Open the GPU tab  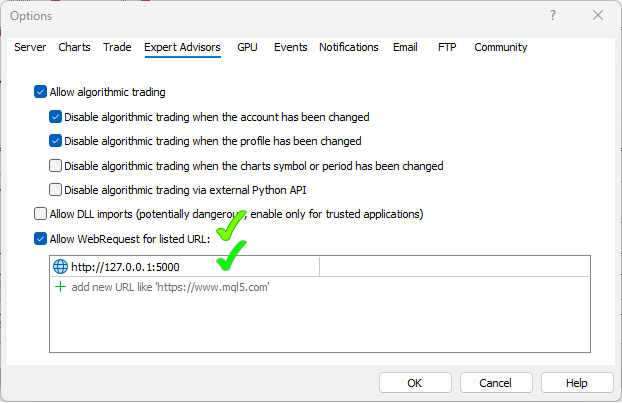(x=247, y=47)
